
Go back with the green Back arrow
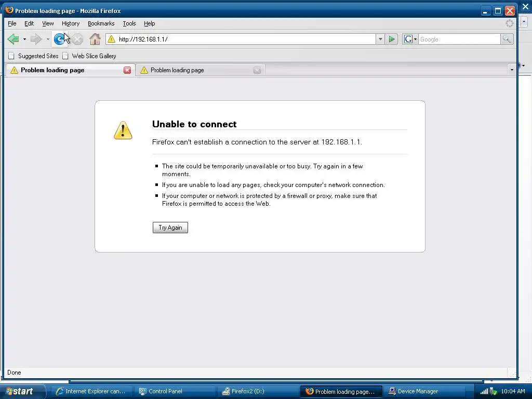[13, 39]
